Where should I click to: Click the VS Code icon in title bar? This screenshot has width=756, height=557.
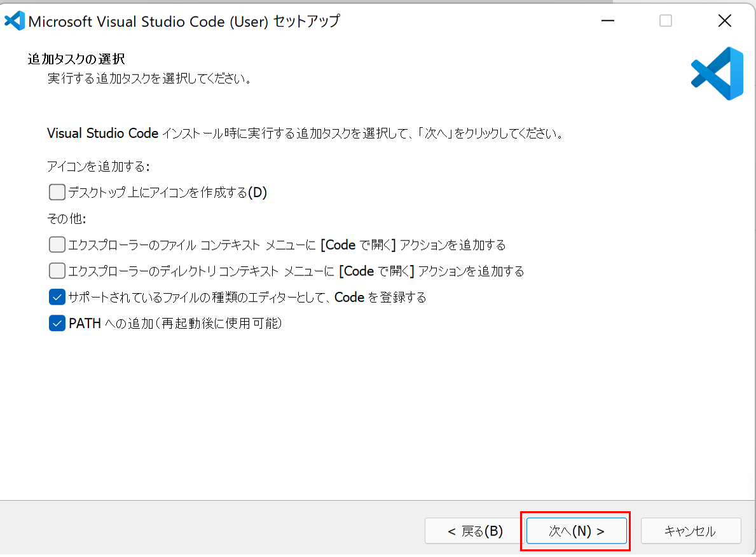pos(15,21)
